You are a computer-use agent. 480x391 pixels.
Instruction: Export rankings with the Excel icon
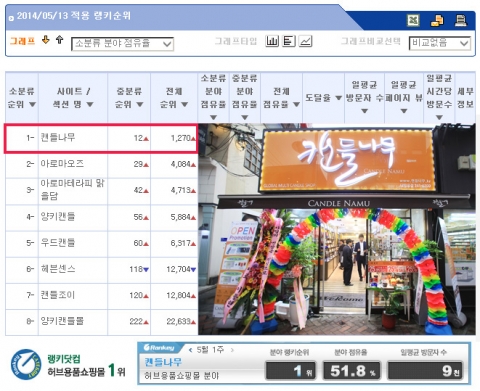[413, 21]
